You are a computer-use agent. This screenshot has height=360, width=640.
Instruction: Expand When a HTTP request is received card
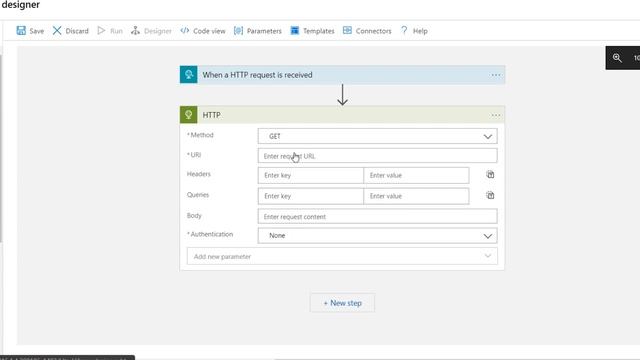342,75
